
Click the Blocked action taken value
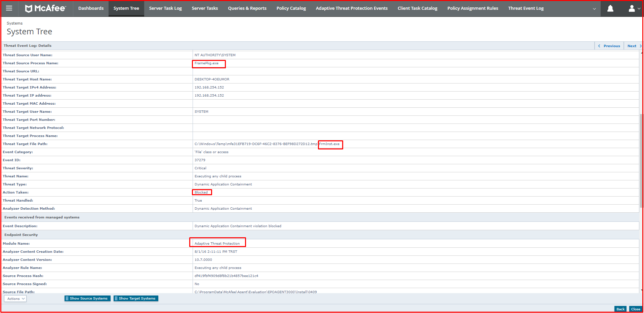pyautogui.click(x=201, y=193)
